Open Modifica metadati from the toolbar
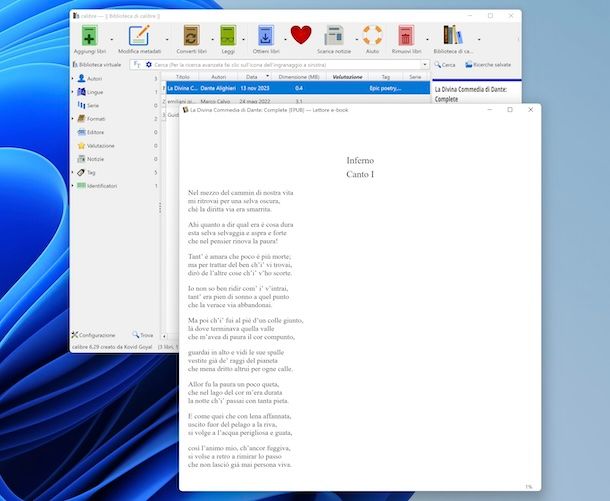This screenshot has width=610, height=501. [139, 37]
